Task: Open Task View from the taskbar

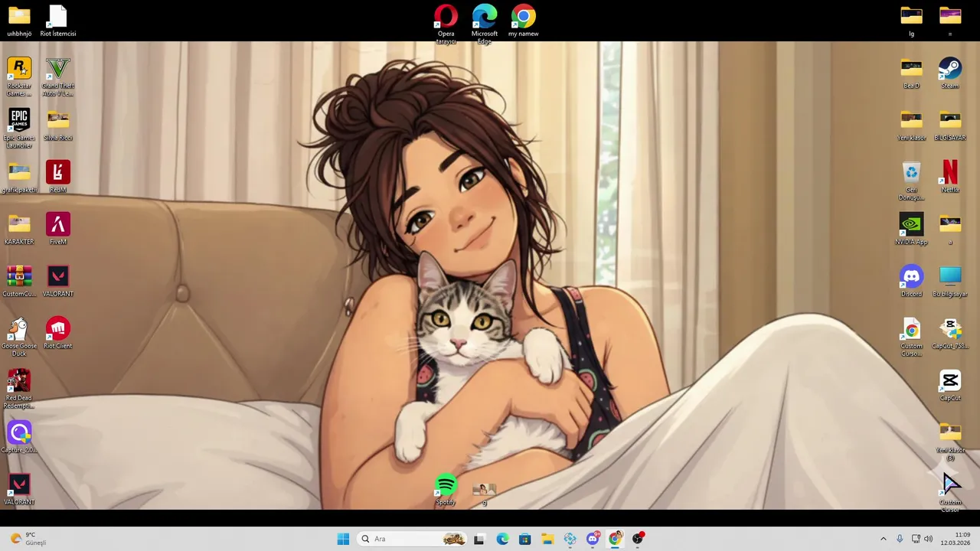Action: [479, 539]
